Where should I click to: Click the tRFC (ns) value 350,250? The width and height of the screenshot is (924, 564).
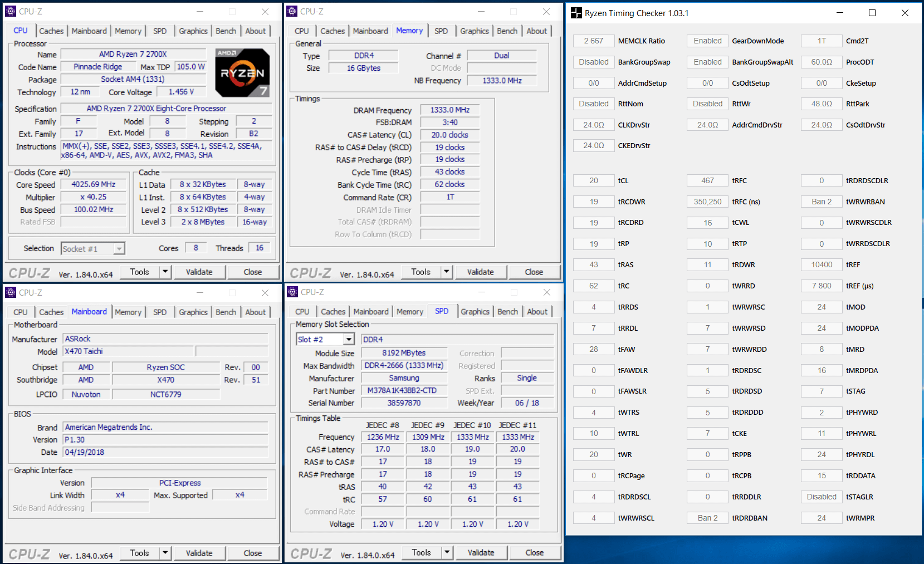(708, 202)
